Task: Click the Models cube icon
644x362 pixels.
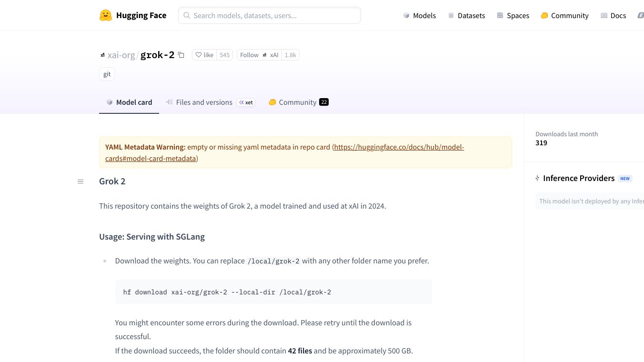Action: [406, 16]
